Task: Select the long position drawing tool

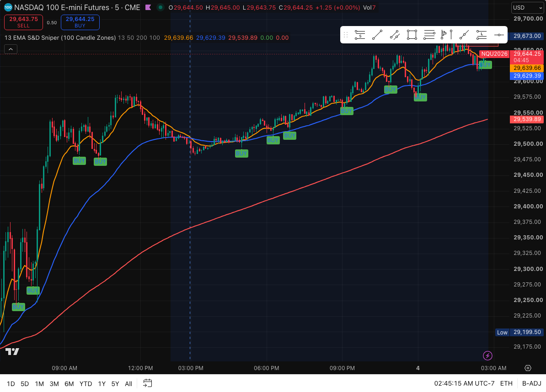Action: pyautogui.click(x=482, y=35)
